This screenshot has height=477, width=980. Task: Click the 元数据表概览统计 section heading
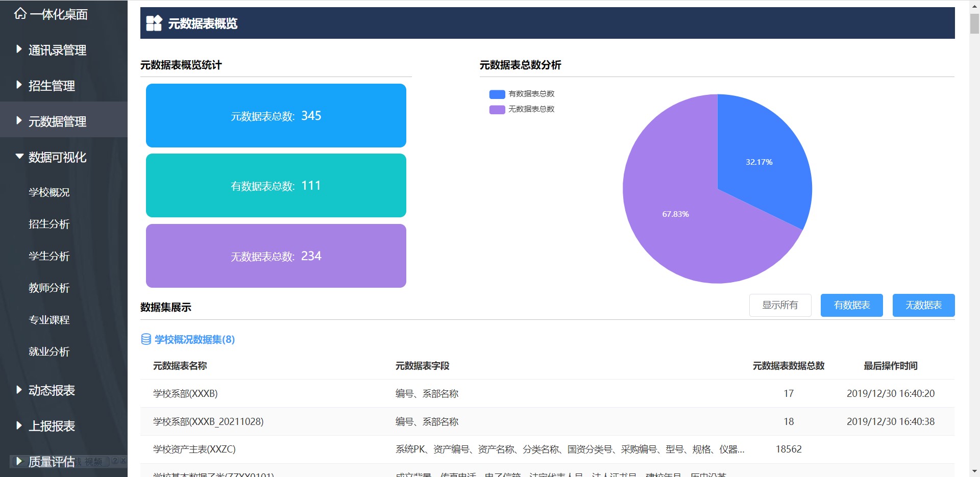point(181,65)
